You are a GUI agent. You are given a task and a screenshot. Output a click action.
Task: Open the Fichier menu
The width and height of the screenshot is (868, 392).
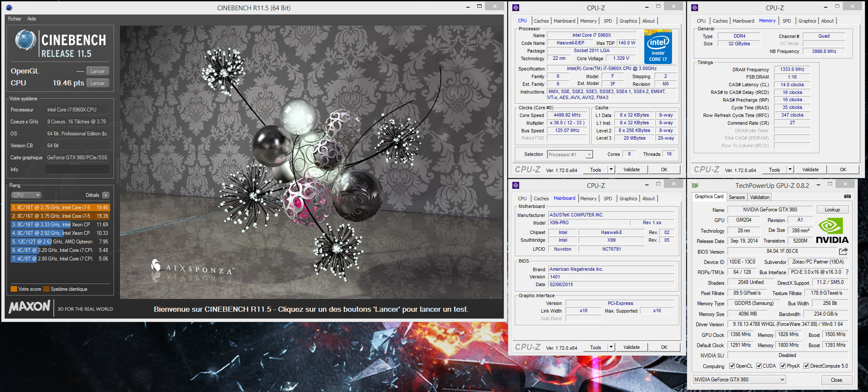15,19
